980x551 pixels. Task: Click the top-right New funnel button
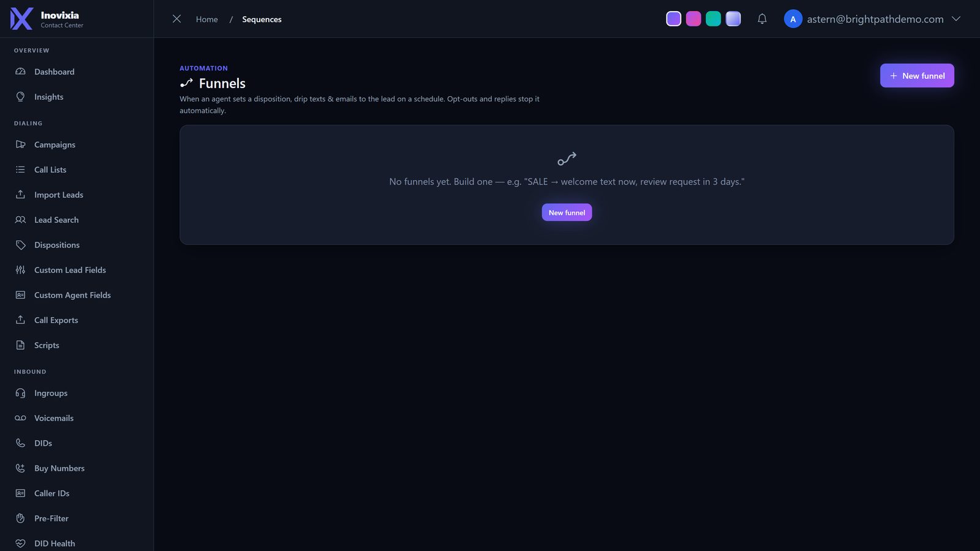(917, 75)
